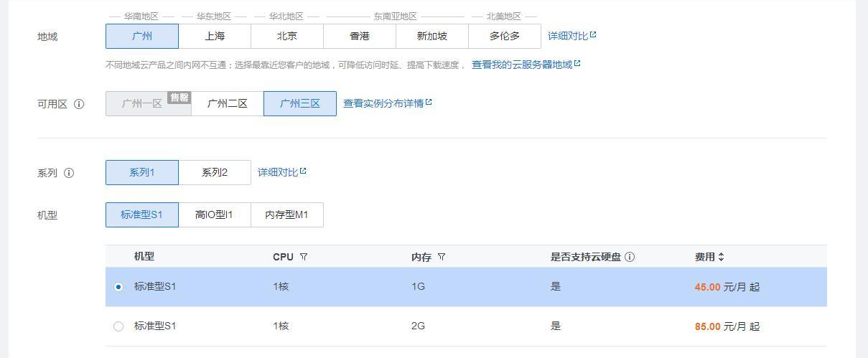Open 查看我的云服务器地域 link

[x=526, y=65]
